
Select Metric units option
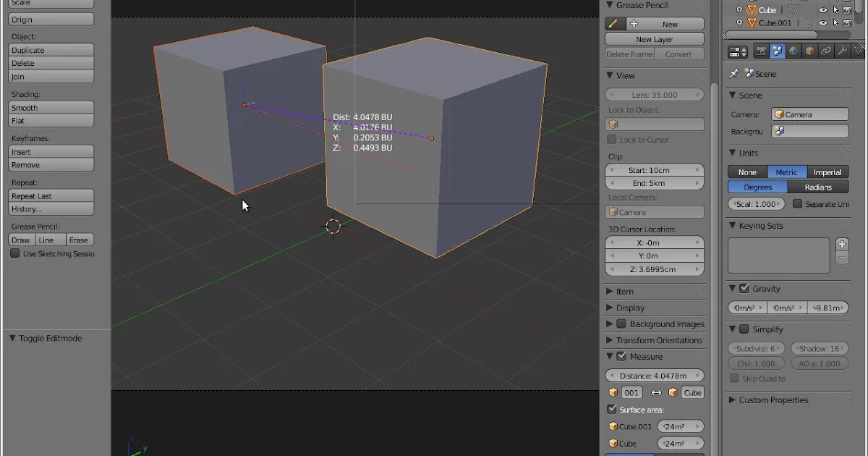[787, 172]
